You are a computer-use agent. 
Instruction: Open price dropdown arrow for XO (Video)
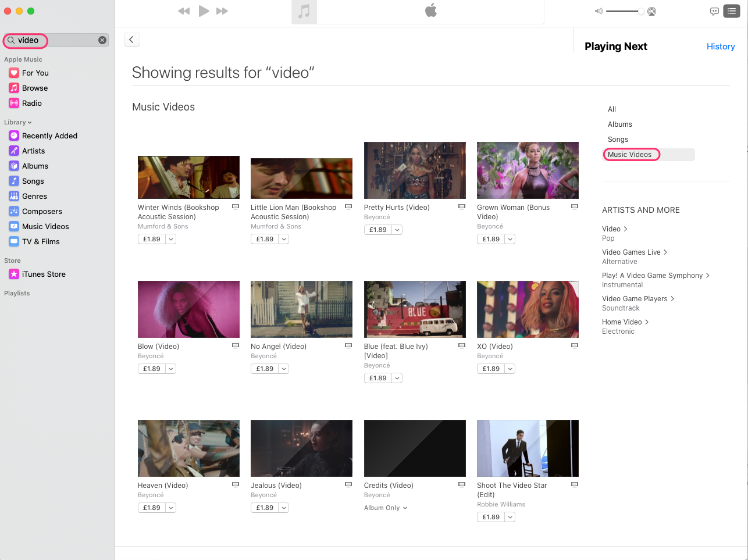point(510,369)
